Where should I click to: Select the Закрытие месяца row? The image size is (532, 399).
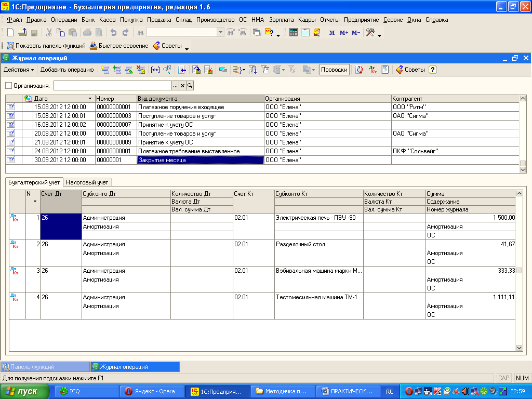tap(262, 160)
